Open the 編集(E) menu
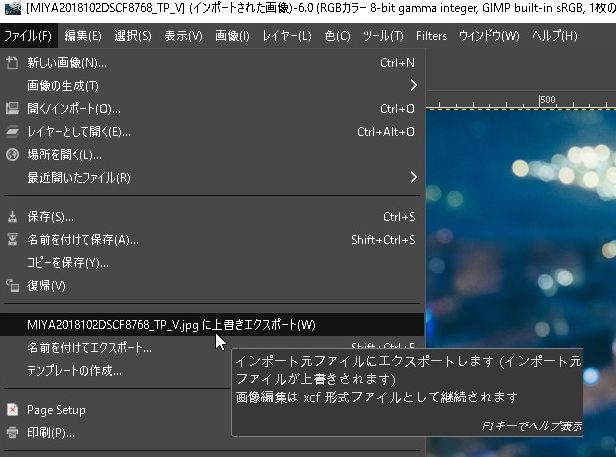The height and width of the screenshot is (457, 616). tap(82, 36)
